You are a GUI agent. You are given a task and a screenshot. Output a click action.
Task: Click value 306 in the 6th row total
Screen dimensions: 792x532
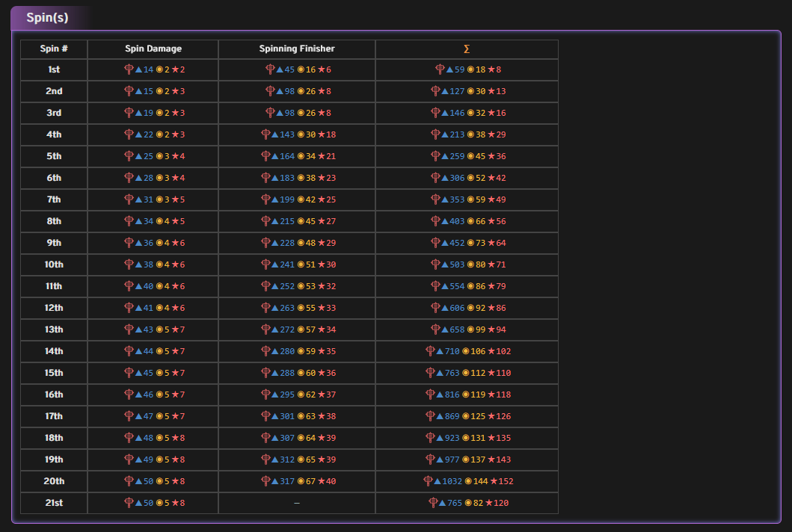pyautogui.click(x=457, y=178)
